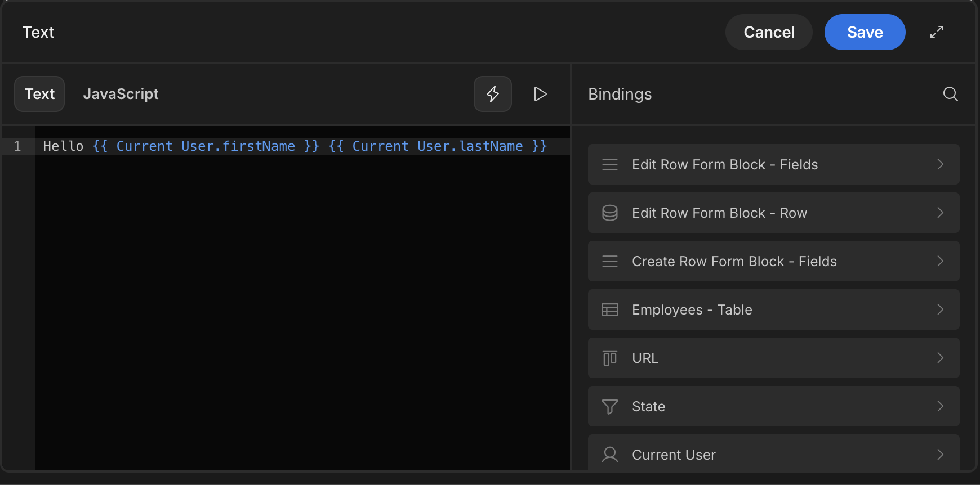Screen dimensions: 980x485
Task: Click line number 1 in the gutter
Action: (x=17, y=146)
